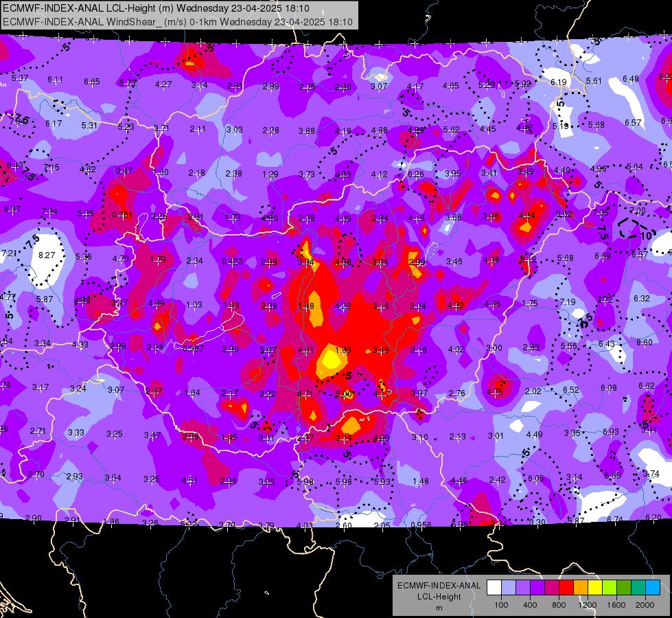
Task: Click the 4.22 grid value
Action: (x=343, y=306)
